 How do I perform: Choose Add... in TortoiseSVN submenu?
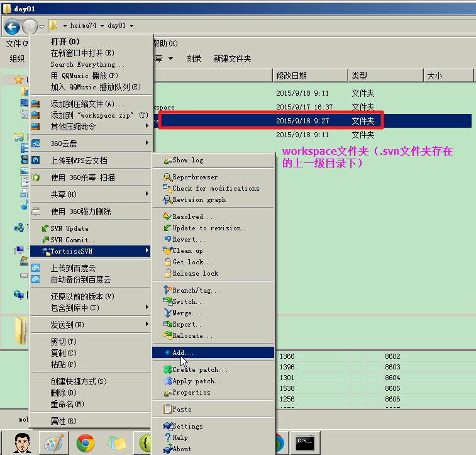click(213, 352)
